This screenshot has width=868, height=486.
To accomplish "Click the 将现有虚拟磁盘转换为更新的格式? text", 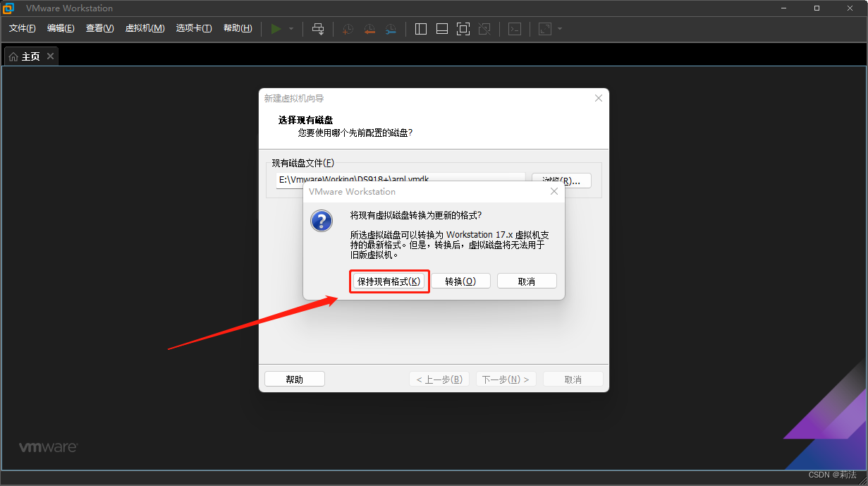I will (416, 215).
